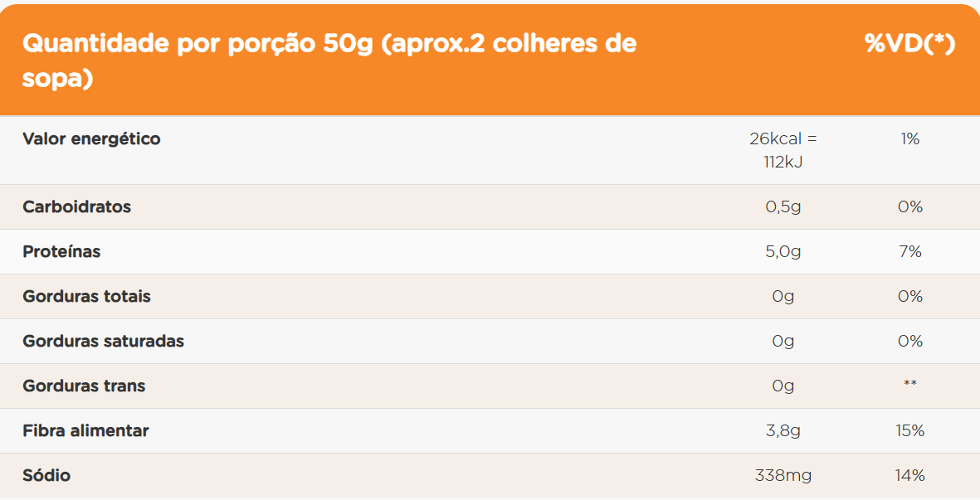Select the 'Gorduras saturadas' row label

point(103,342)
